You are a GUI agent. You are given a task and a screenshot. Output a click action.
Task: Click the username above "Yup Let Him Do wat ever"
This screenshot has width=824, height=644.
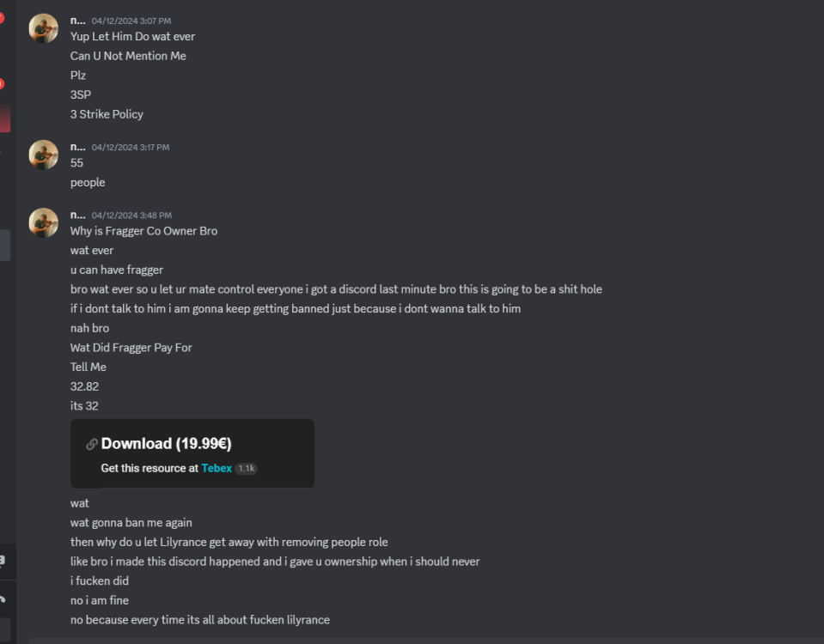click(77, 20)
